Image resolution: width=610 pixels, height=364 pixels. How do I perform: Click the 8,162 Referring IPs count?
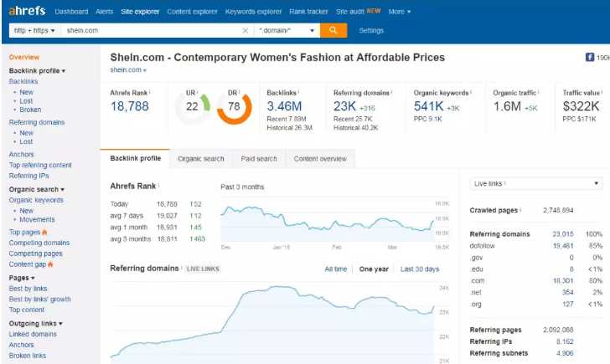tap(565, 341)
